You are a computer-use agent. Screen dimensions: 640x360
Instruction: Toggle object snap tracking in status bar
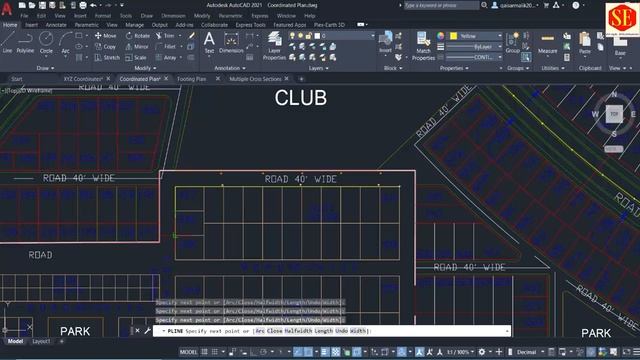[299, 352]
